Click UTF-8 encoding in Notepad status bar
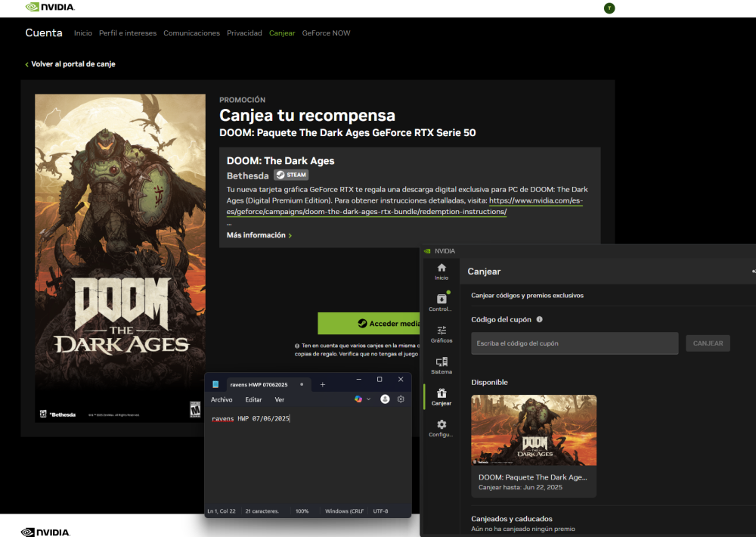The width and height of the screenshot is (756, 537). [380, 511]
